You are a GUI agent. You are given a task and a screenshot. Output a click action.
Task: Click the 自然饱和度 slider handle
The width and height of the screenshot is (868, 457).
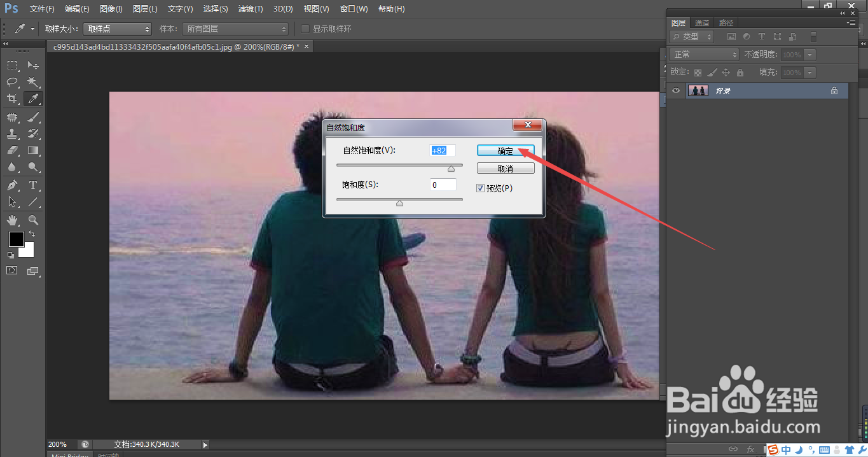451,169
